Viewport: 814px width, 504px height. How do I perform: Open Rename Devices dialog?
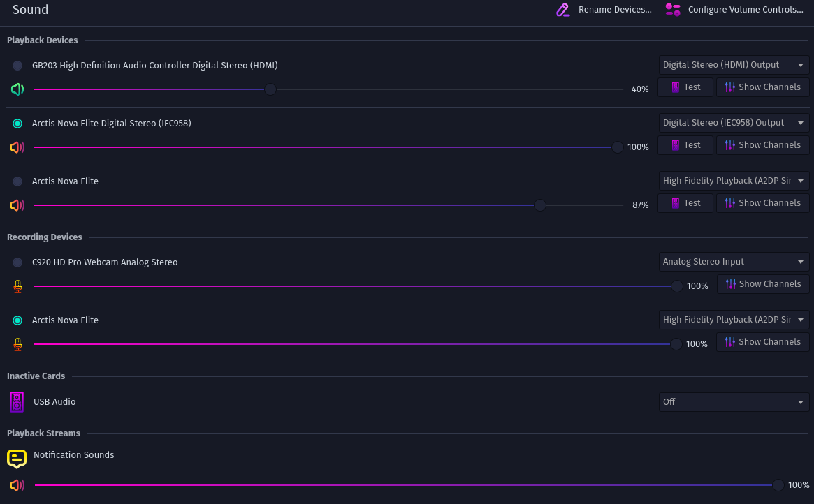pos(604,10)
